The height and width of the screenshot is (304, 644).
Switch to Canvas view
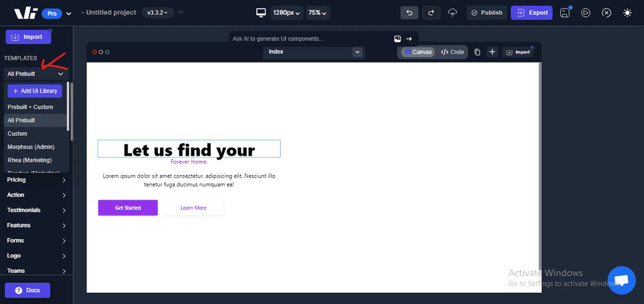click(418, 52)
